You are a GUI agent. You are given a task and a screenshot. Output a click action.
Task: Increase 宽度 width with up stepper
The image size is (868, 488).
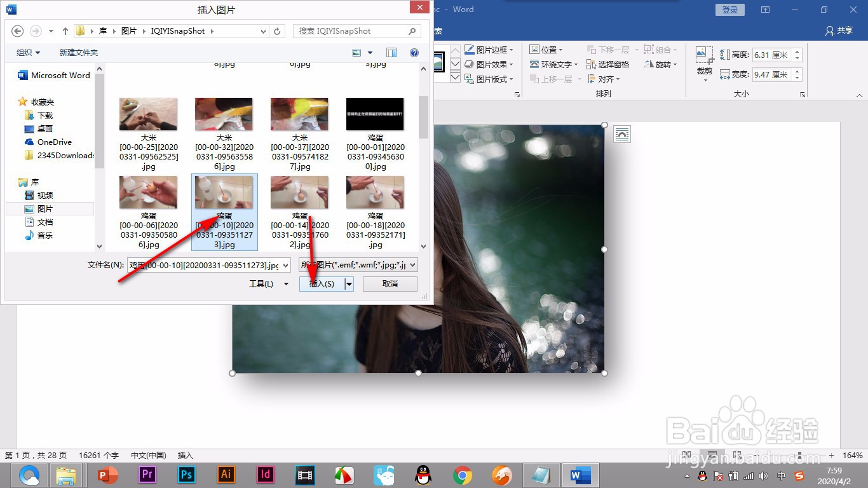[x=797, y=71]
